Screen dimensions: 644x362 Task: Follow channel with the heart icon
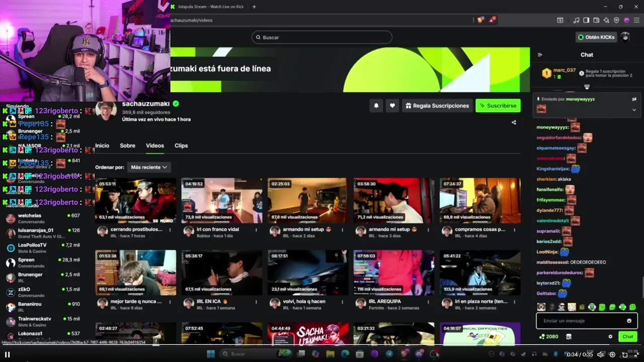pyautogui.click(x=392, y=106)
